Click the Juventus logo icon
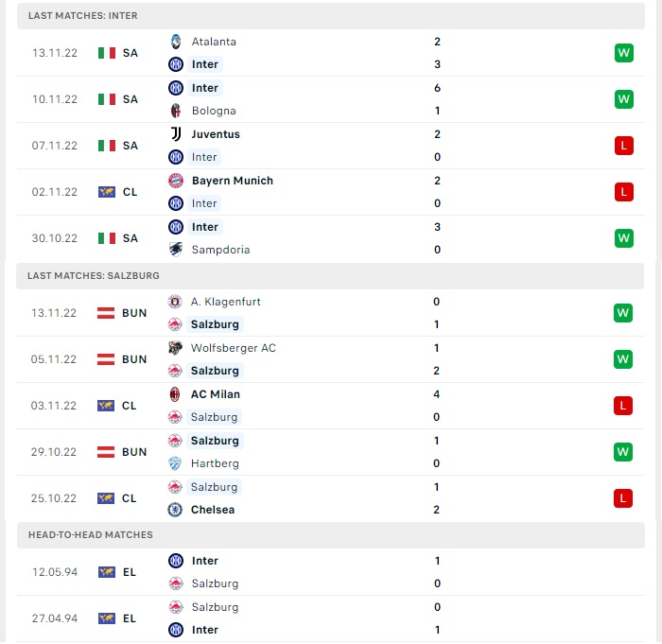Screen dimensions: 662x644 176,134
